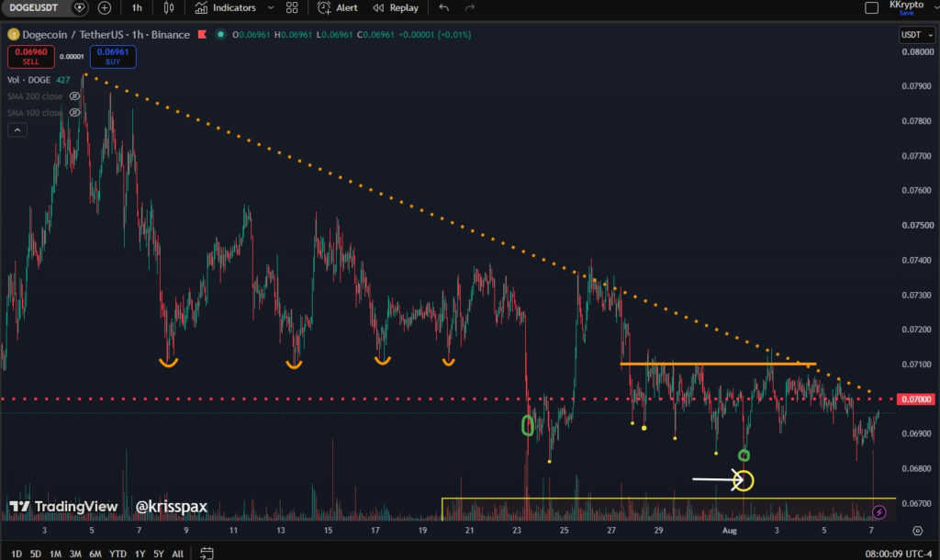Viewport: 940px width, 560px height.
Task: Select the 1M date range
Action: [55, 554]
